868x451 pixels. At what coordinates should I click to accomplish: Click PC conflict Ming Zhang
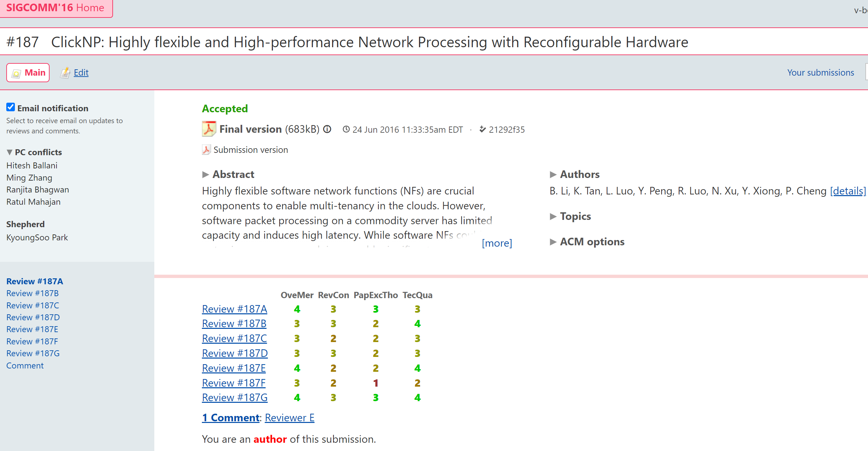point(29,178)
